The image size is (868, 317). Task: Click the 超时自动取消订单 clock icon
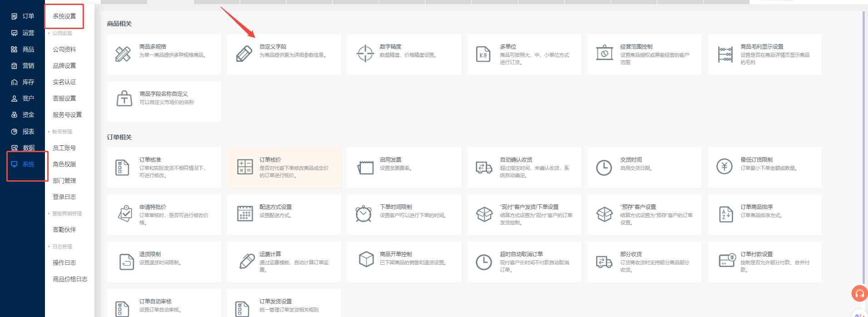click(x=483, y=262)
